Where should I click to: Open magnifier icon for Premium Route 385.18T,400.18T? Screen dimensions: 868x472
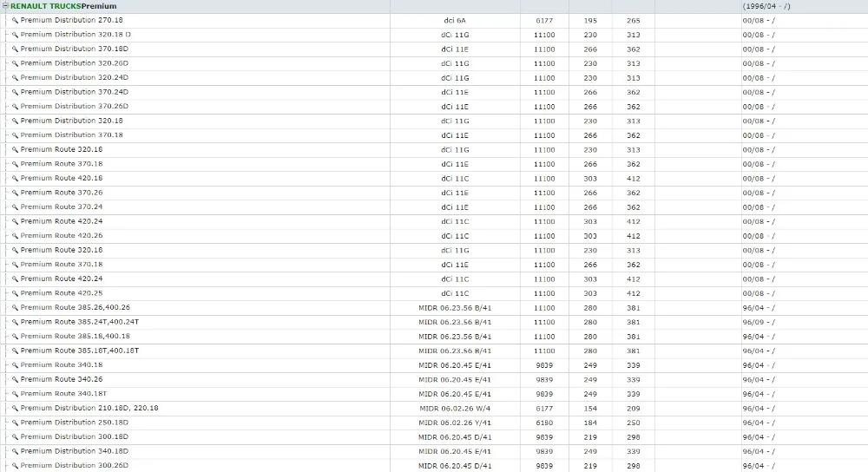(x=15, y=351)
